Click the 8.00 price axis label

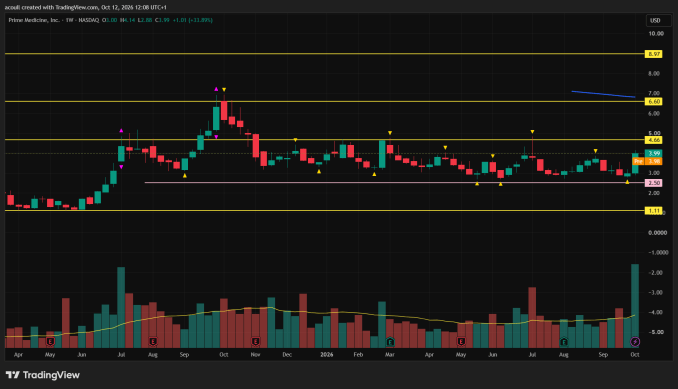click(654, 73)
